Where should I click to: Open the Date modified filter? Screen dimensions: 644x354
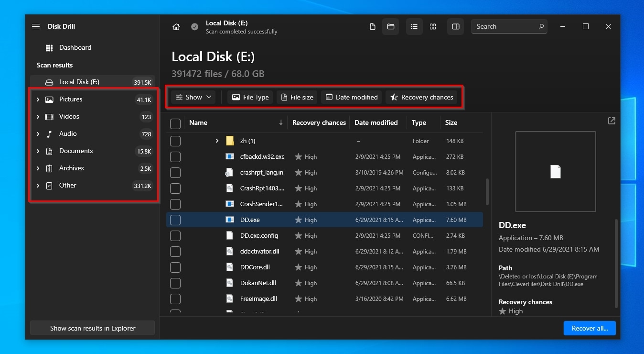(352, 97)
